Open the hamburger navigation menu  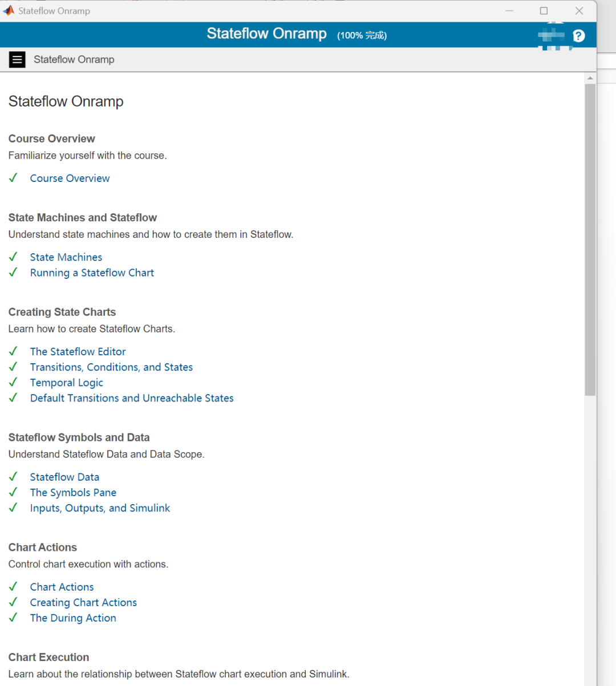point(17,59)
